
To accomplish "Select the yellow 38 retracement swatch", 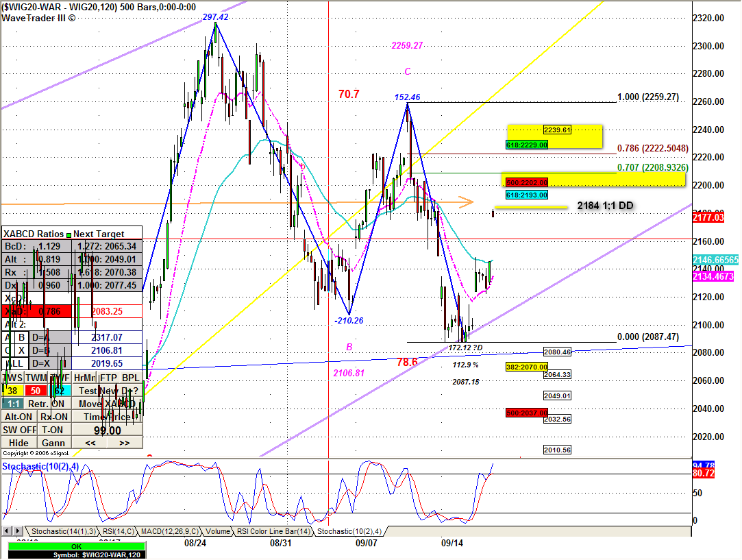I will [x=12, y=391].
